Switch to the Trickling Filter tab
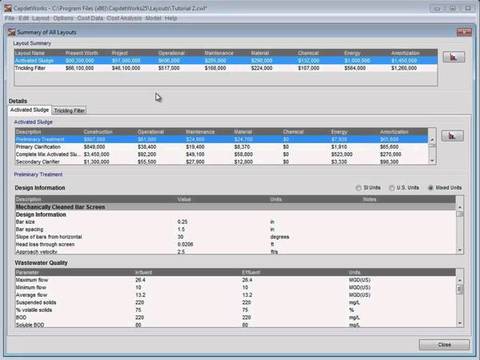 69,110
